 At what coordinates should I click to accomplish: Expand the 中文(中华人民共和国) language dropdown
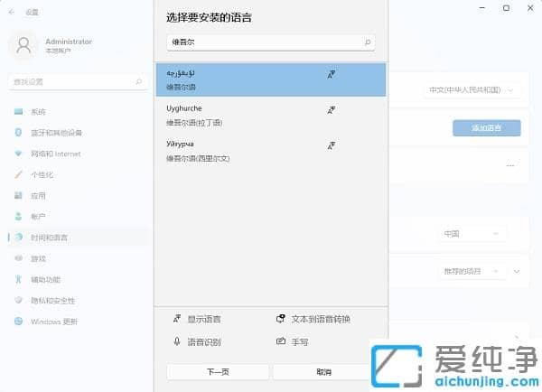(x=472, y=90)
